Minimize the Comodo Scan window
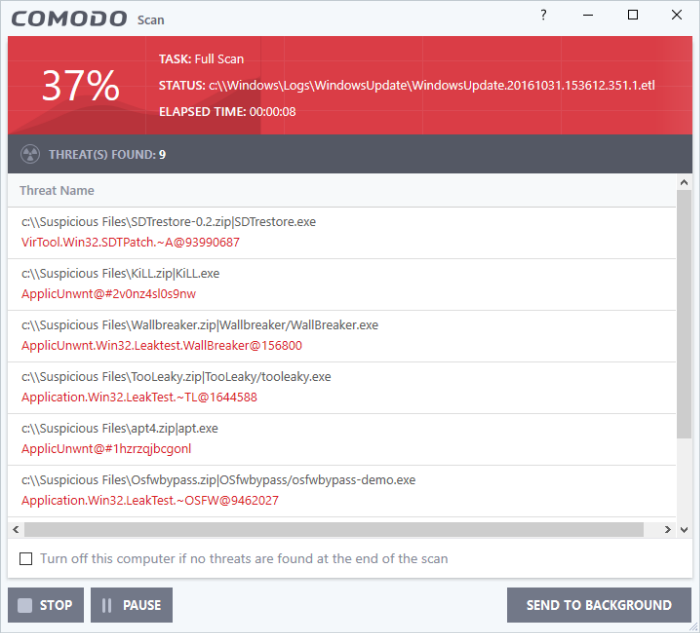This screenshot has height=633, width=700. point(588,15)
